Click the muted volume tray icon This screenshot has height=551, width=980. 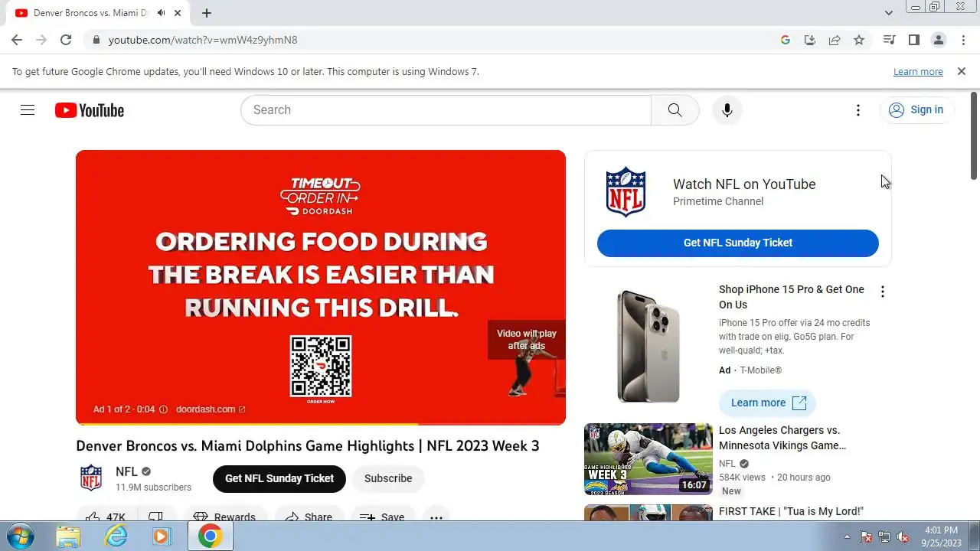pyautogui.click(x=903, y=536)
